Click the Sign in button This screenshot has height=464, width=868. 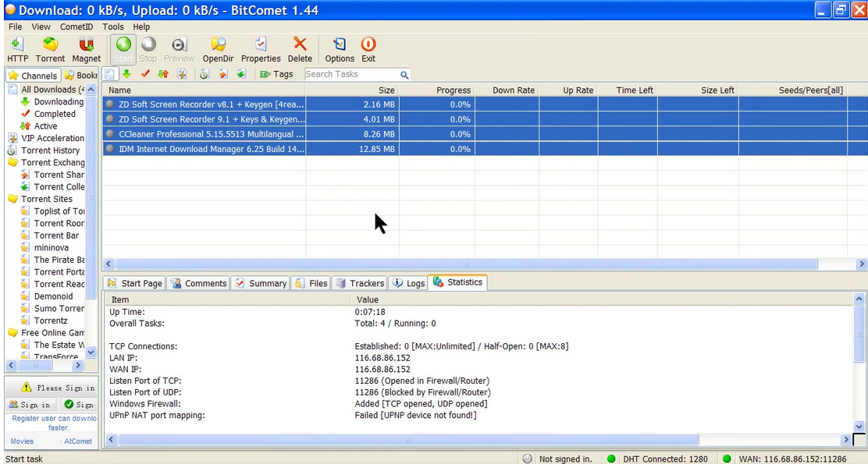click(30, 405)
